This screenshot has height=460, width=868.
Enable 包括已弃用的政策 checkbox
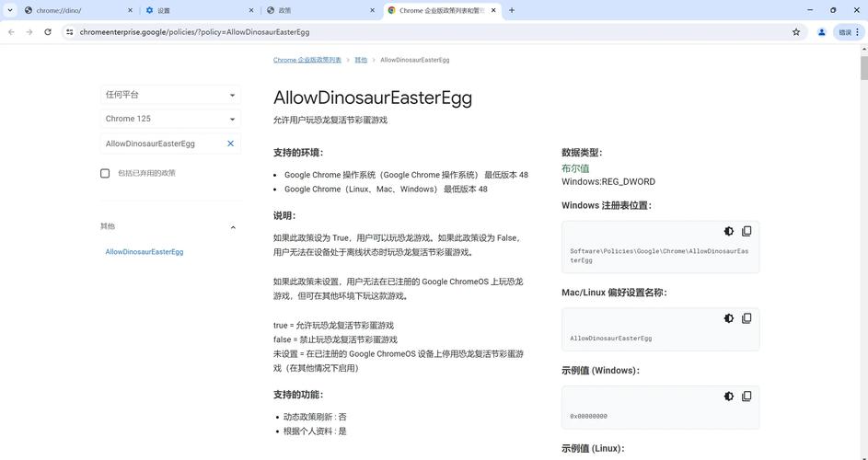[x=105, y=173]
